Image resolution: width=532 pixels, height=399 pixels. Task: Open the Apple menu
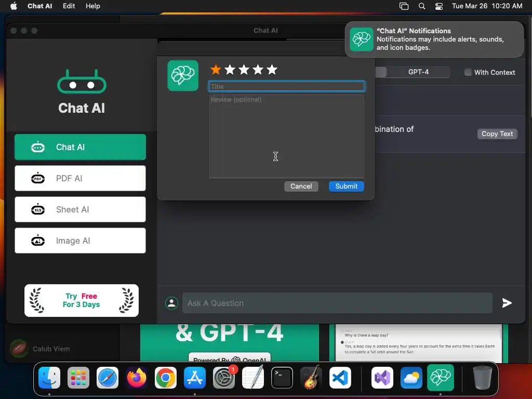pyautogui.click(x=14, y=6)
